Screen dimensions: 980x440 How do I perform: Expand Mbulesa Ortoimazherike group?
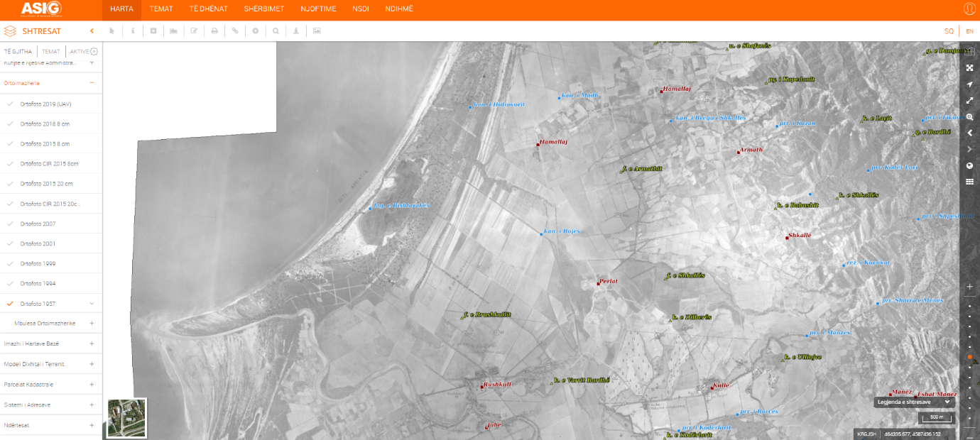[92, 323]
